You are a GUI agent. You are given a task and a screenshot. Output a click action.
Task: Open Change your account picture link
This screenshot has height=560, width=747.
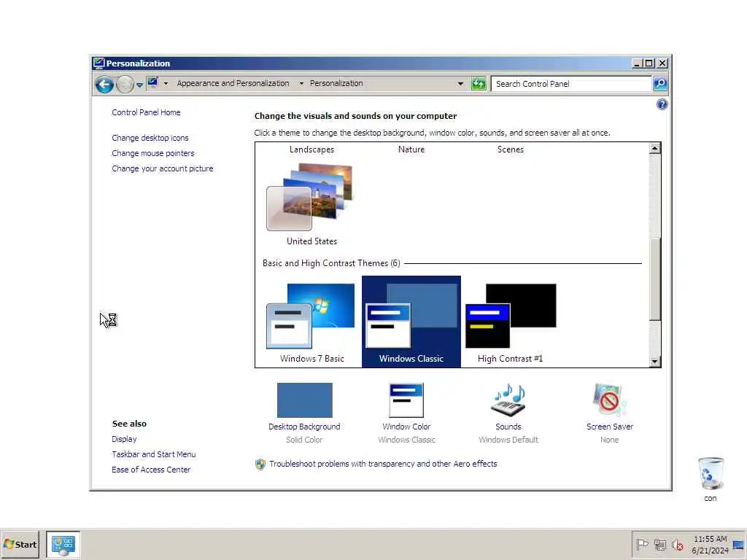pos(163,168)
